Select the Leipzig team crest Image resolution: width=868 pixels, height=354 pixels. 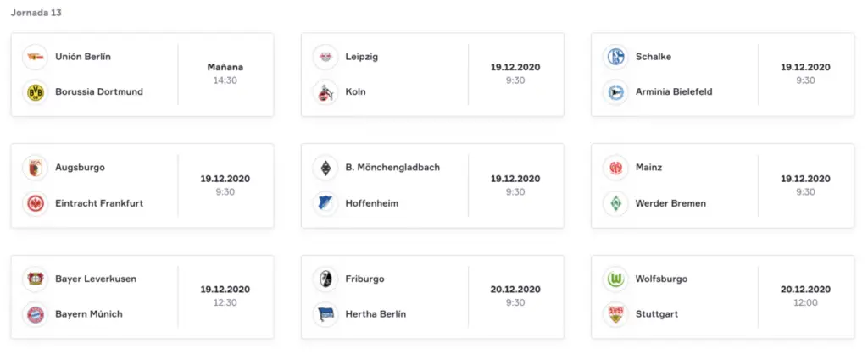click(325, 57)
